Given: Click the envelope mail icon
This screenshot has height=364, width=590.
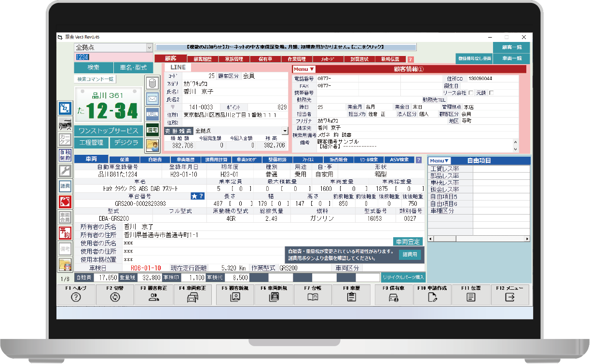Looking at the screenshot, I should (x=152, y=99).
